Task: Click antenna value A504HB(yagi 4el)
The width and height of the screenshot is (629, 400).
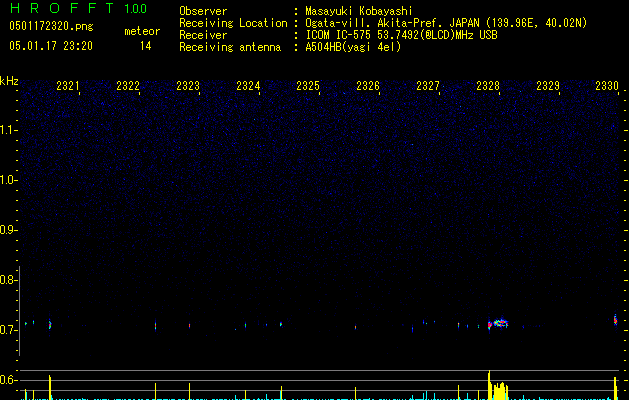Action: point(353,47)
